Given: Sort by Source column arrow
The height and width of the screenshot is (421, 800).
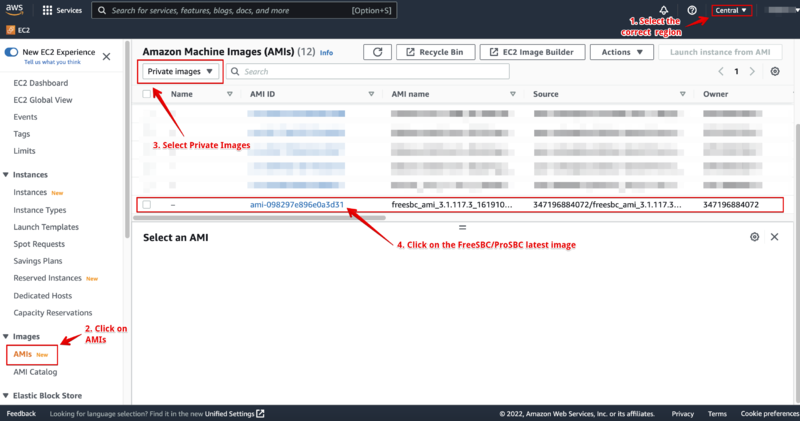Looking at the screenshot, I should [x=683, y=94].
